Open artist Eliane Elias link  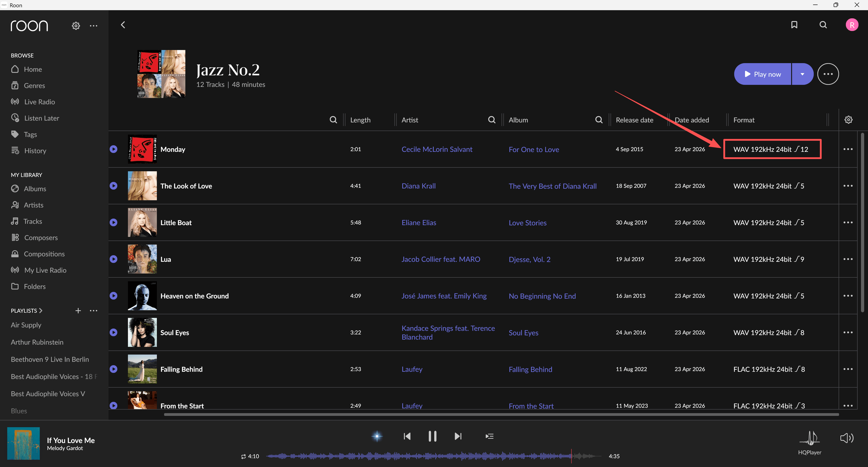coord(419,223)
